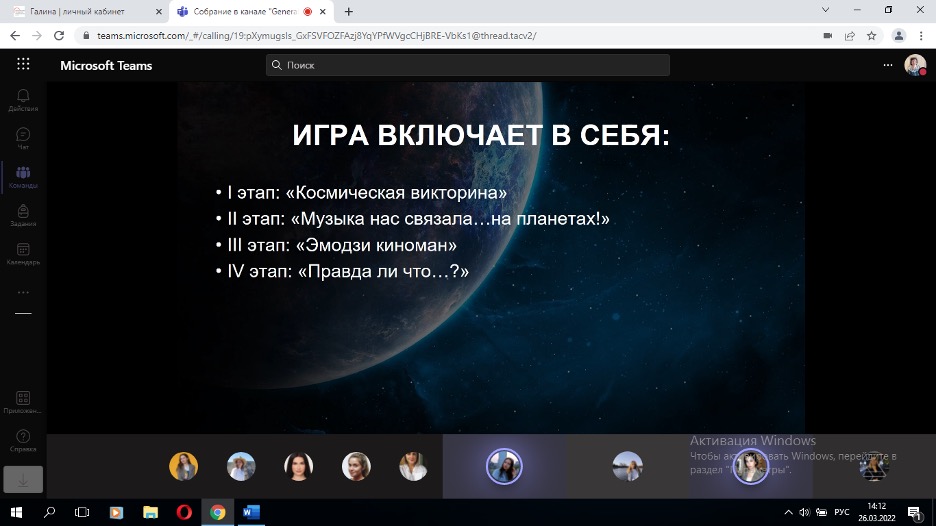Open the Календарь calendar section
This screenshot has height=526, width=936.
click(x=23, y=253)
